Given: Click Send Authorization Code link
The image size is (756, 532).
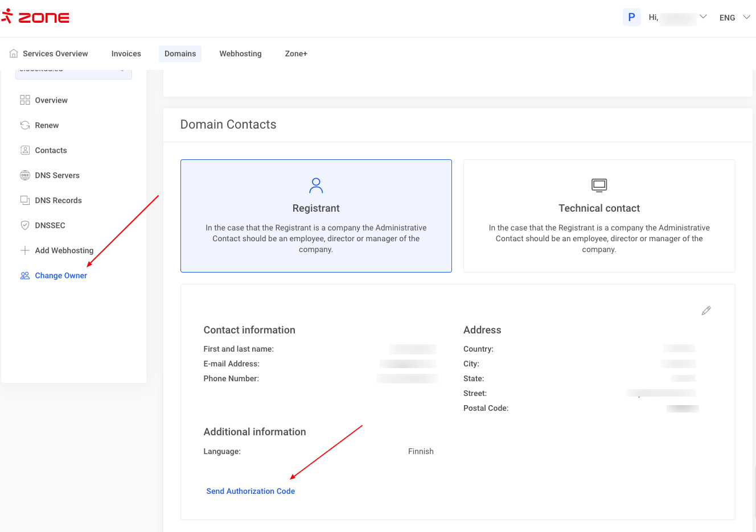Looking at the screenshot, I should click(x=250, y=491).
